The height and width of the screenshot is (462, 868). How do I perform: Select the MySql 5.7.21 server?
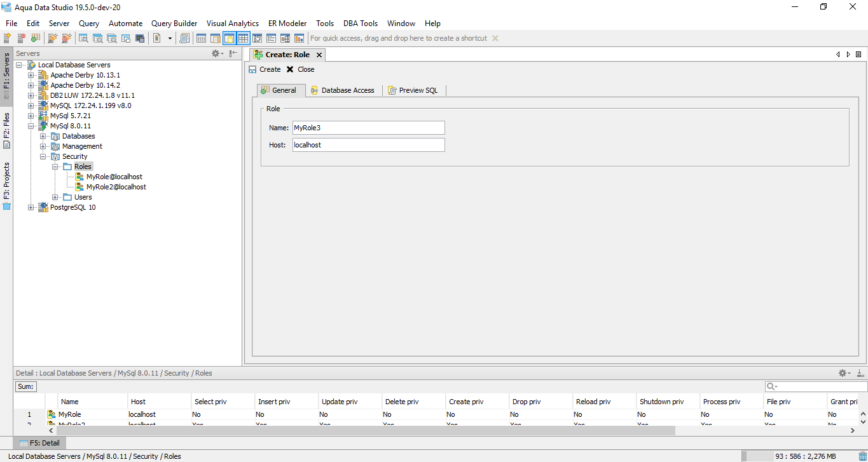coord(71,116)
